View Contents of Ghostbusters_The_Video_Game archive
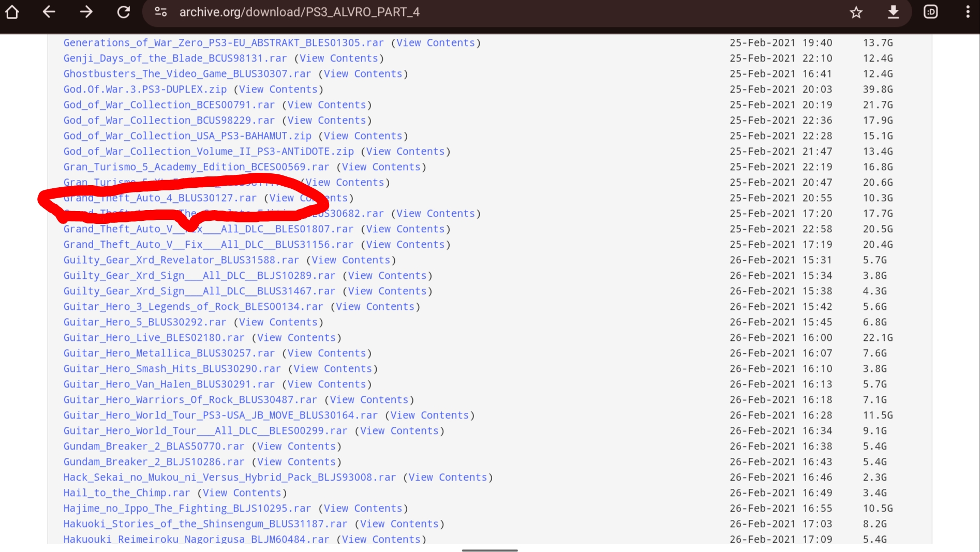The image size is (980, 552). (x=363, y=74)
